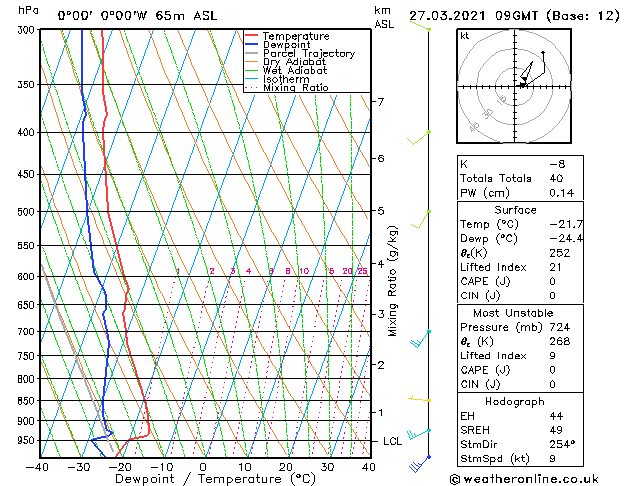Click the weatheronline.co.uk copyright text

[x=524, y=479]
